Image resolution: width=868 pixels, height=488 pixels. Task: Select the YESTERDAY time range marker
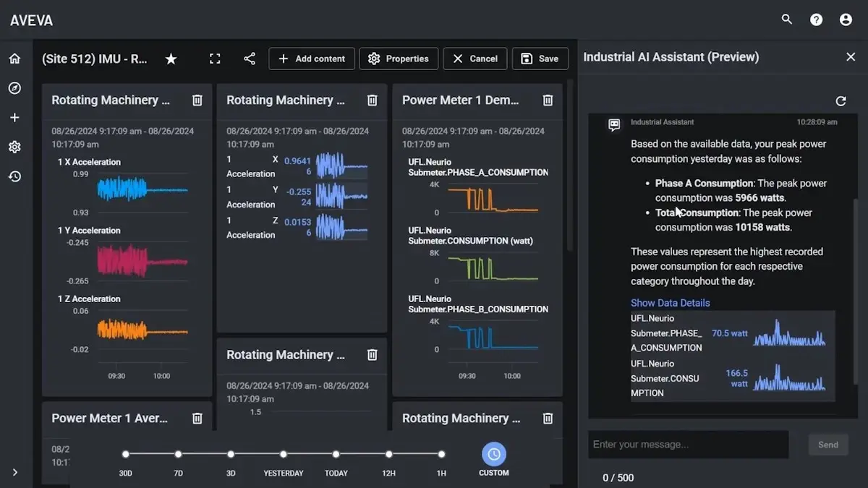(x=284, y=454)
